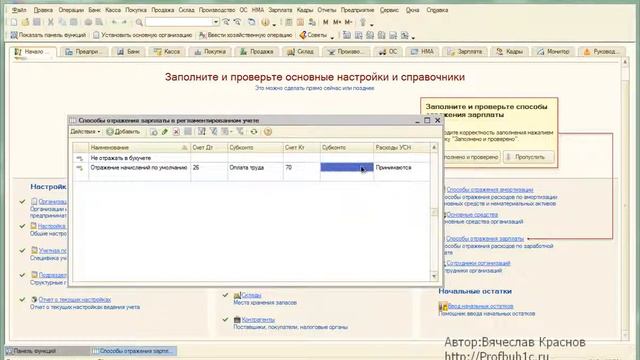This screenshot has width=640, height=360.
Task: Open the Контрагенты link
Action: click(x=258, y=320)
